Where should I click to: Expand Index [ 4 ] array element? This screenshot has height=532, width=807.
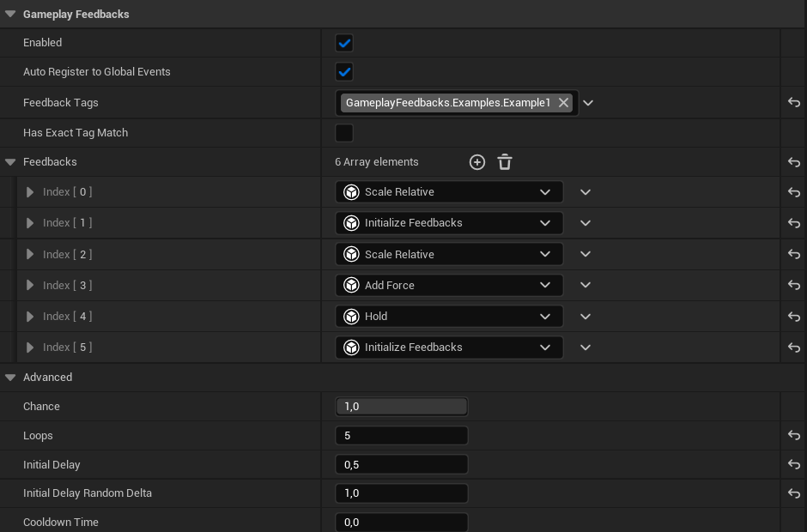coord(30,317)
